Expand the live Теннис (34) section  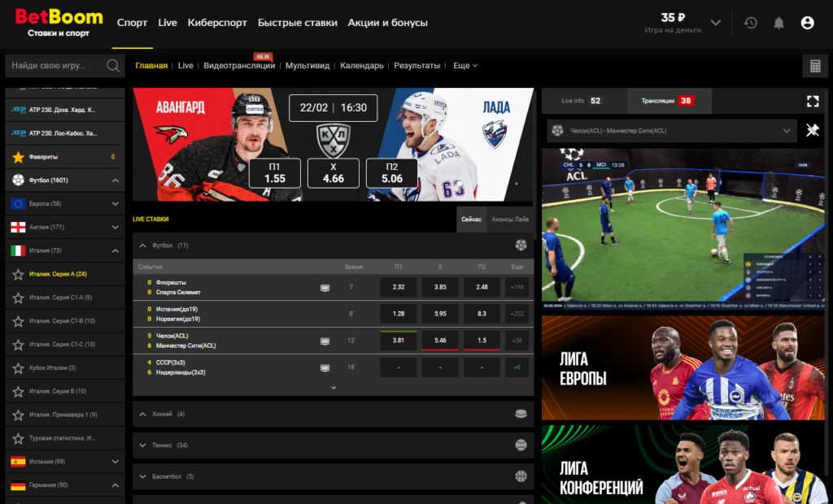(142, 445)
